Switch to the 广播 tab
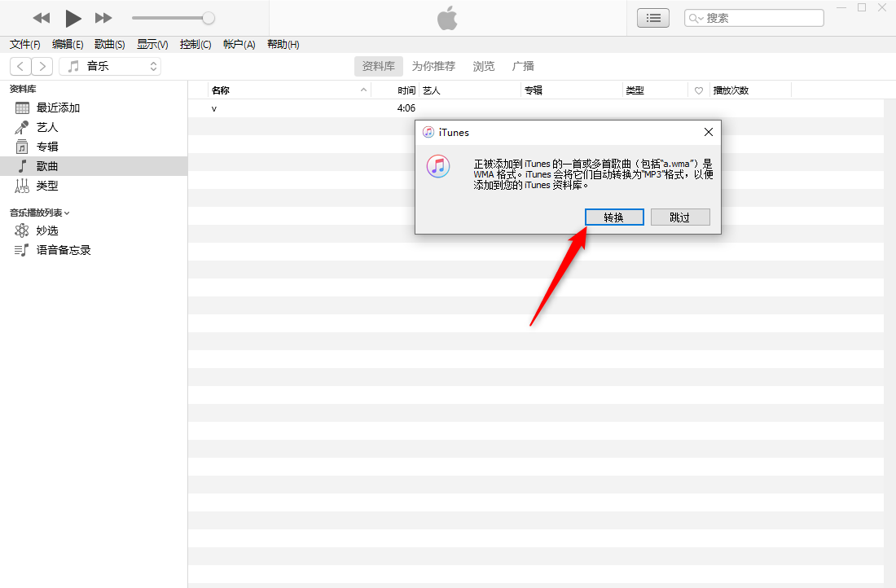Image resolution: width=896 pixels, height=588 pixels. (x=523, y=66)
